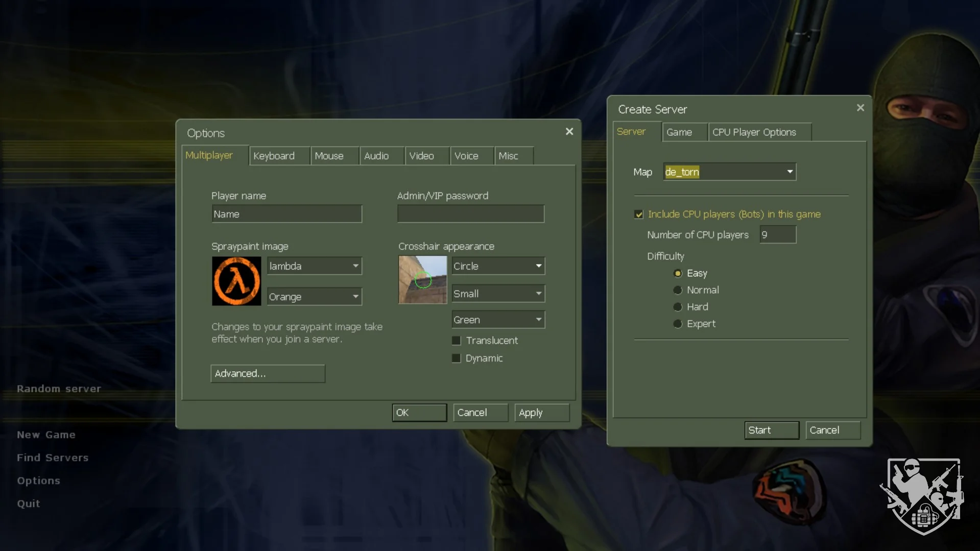Screen dimensions: 980x551
Task: Switch to the Keyboard tab
Action: coord(274,156)
